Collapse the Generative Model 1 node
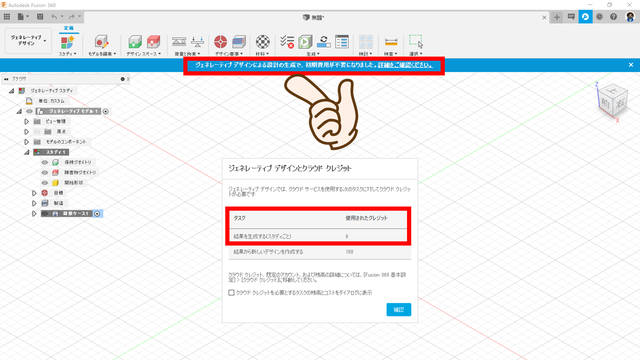 pyautogui.click(x=19, y=111)
